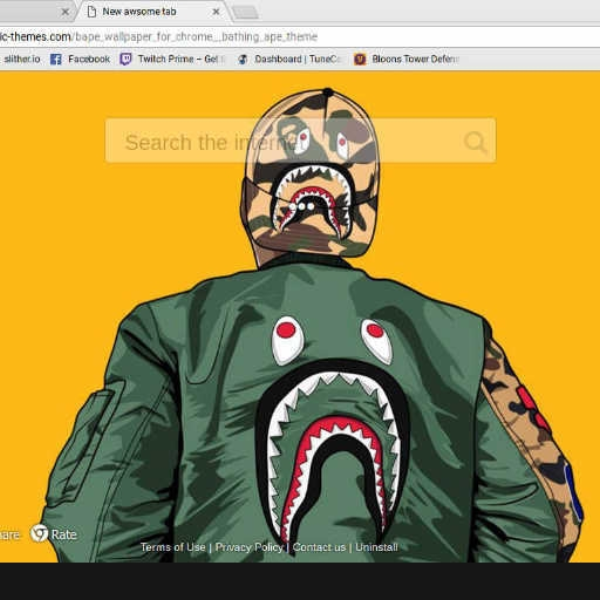This screenshot has height=600, width=600.
Task: Close the New awsome tab
Action: pos(216,11)
